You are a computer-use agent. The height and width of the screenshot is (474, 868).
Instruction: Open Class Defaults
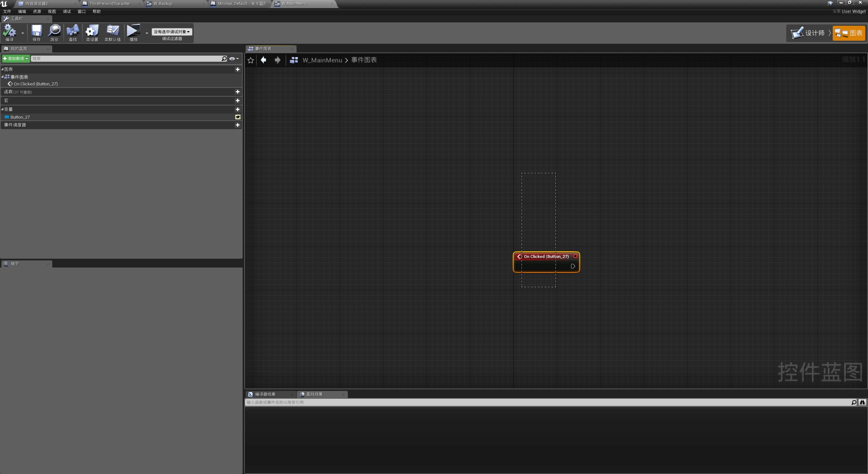click(112, 33)
